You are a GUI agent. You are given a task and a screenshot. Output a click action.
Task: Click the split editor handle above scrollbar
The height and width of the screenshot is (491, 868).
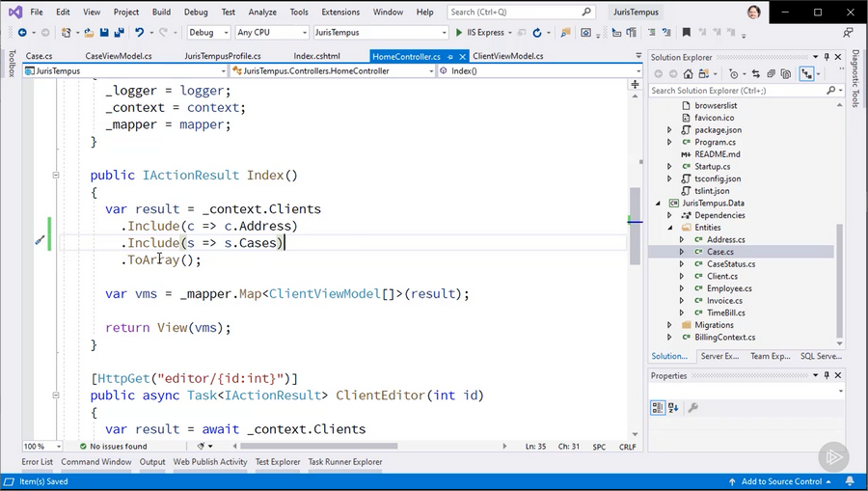tap(635, 84)
